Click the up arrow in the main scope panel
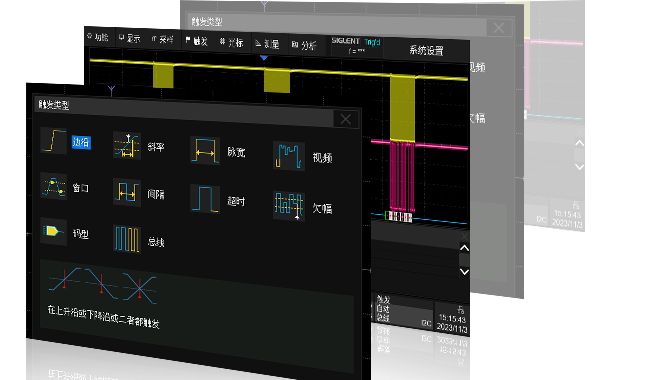Viewport: 650px width, 380px height. (464, 248)
